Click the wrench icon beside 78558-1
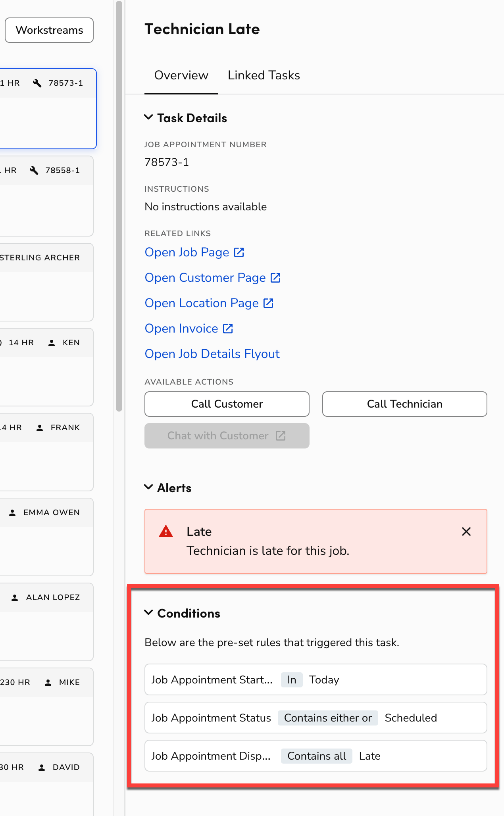 pos(34,170)
